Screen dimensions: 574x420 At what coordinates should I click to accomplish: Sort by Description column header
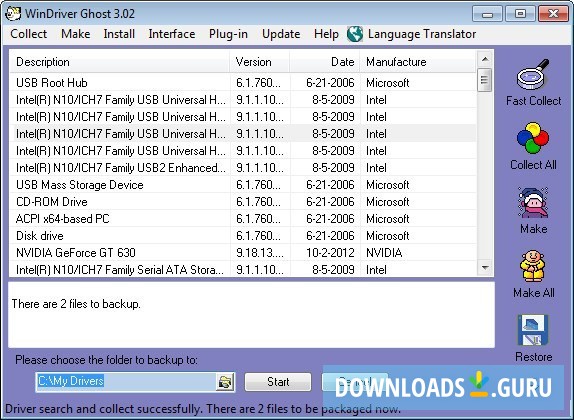tap(119, 62)
